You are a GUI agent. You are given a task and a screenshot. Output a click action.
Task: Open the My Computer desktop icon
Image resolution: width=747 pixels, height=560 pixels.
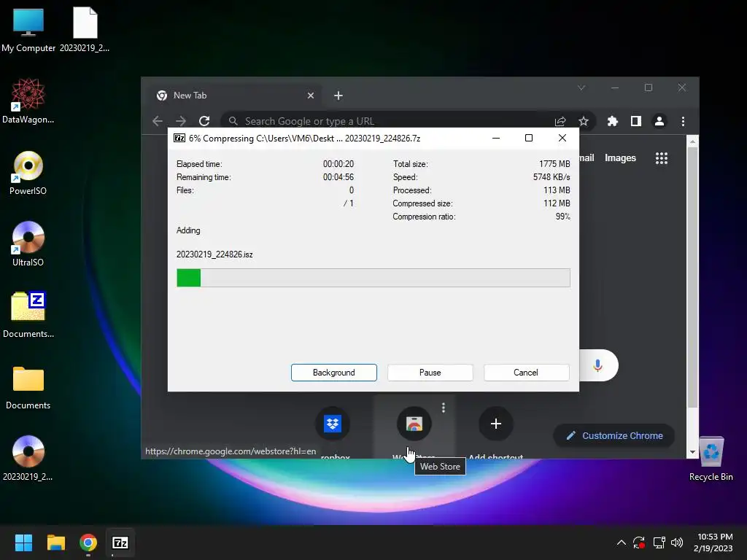pos(28,30)
